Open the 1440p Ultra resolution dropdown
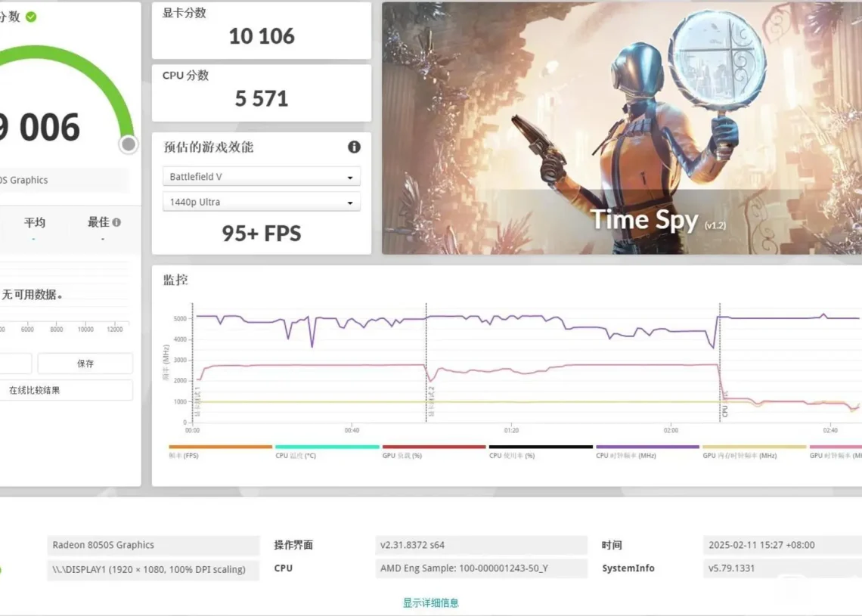Image resolution: width=862 pixels, height=616 pixels. [261, 202]
